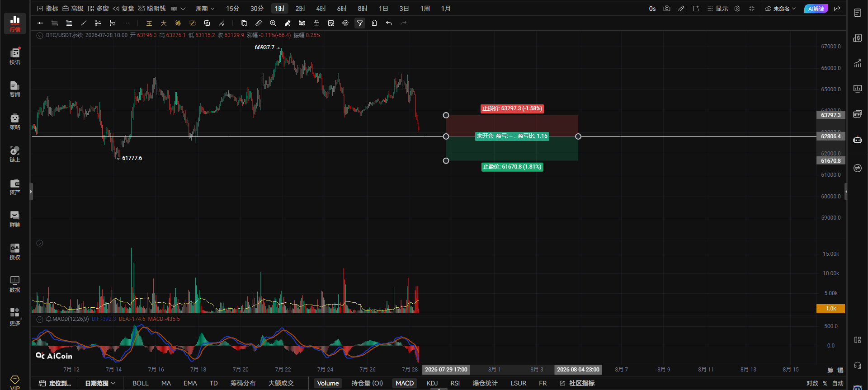
Task: Toggle the 对数 log scale option
Action: pos(812,383)
